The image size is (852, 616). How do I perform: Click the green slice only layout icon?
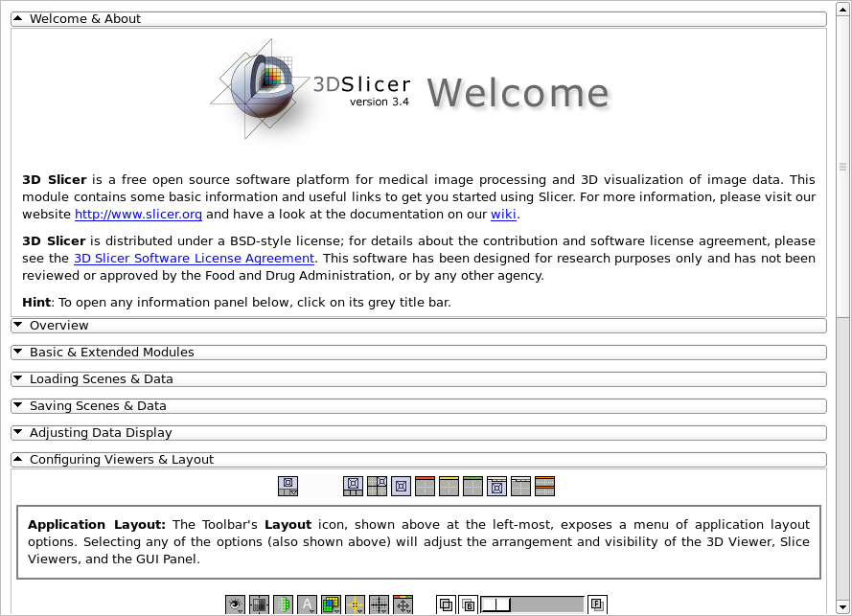(x=473, y=486)
